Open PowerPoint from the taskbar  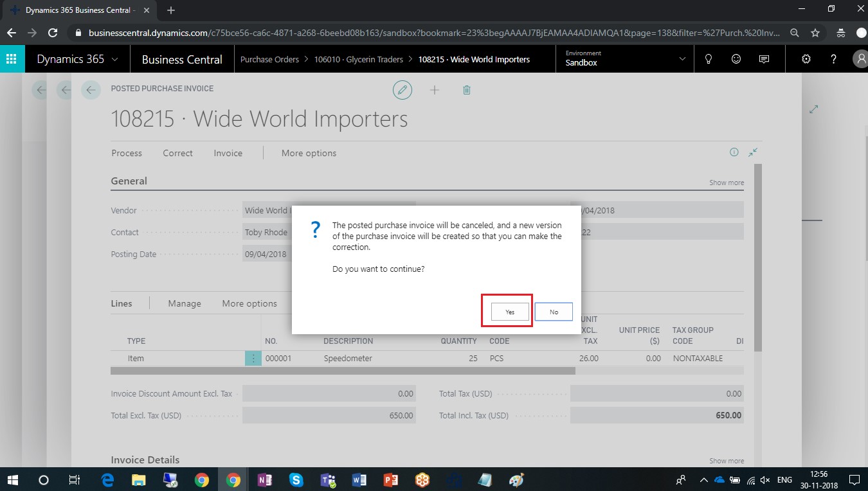390,479
